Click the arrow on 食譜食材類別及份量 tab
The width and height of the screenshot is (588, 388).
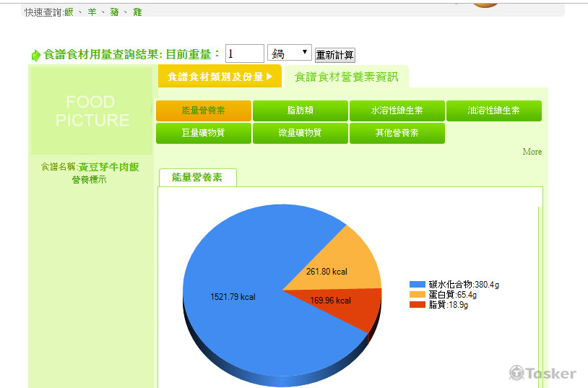pyautogui.click(x=269, y=77)
